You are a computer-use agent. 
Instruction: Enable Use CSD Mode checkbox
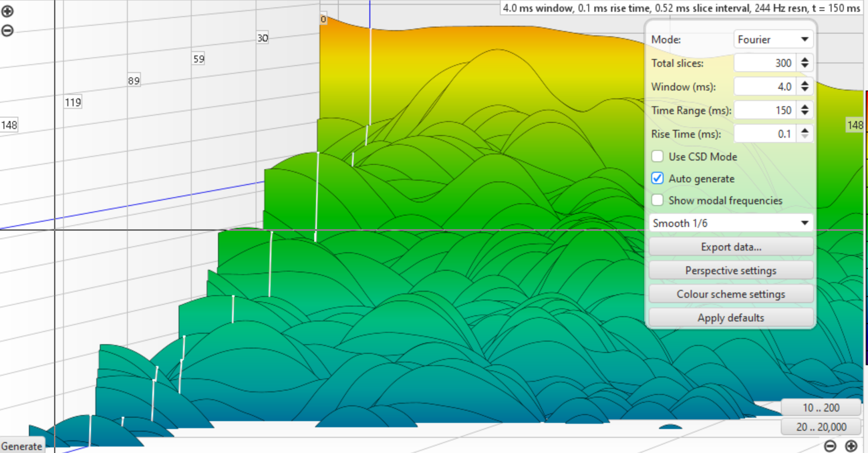[x=657, y=156]
